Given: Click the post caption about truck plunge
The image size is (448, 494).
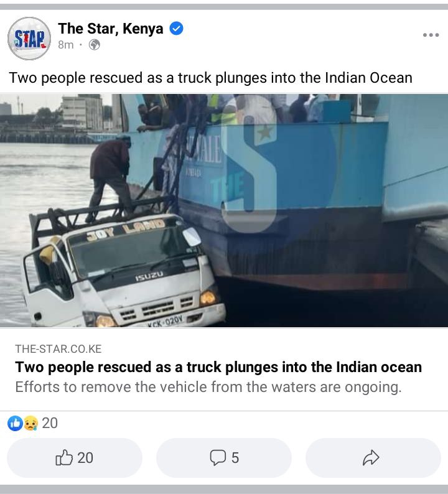Looking at the screenshot, I should pos(210,78).
